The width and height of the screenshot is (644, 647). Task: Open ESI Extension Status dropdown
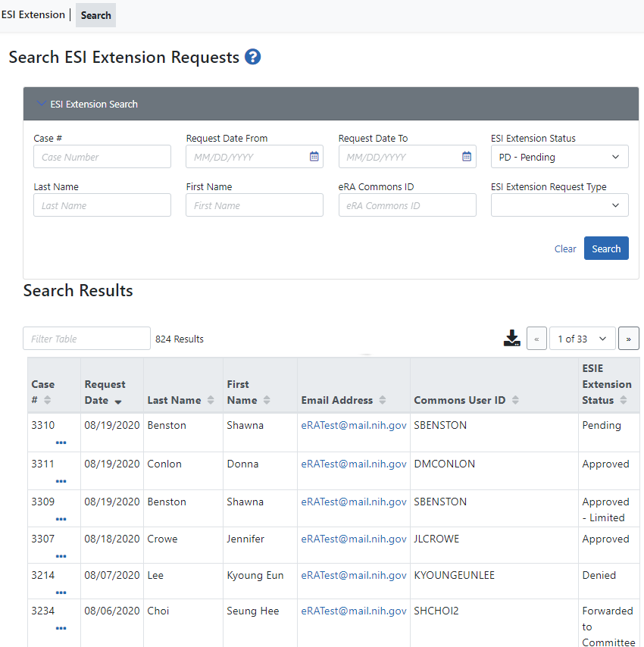(559, 156)
